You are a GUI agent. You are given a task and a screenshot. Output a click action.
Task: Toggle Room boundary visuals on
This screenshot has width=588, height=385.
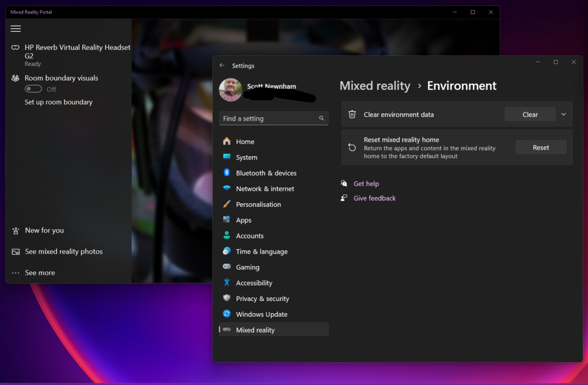(x=32, y=88)
